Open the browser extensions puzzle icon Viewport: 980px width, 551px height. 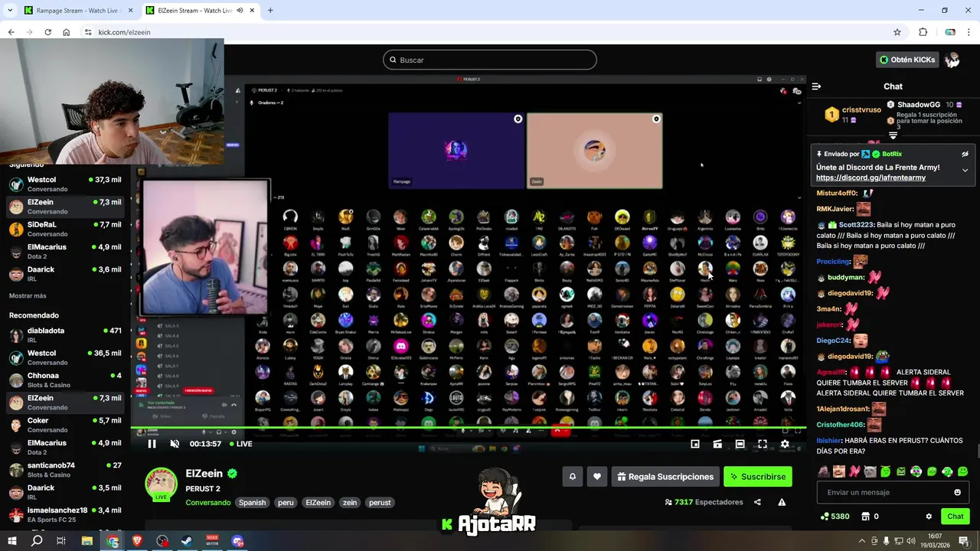923,32
